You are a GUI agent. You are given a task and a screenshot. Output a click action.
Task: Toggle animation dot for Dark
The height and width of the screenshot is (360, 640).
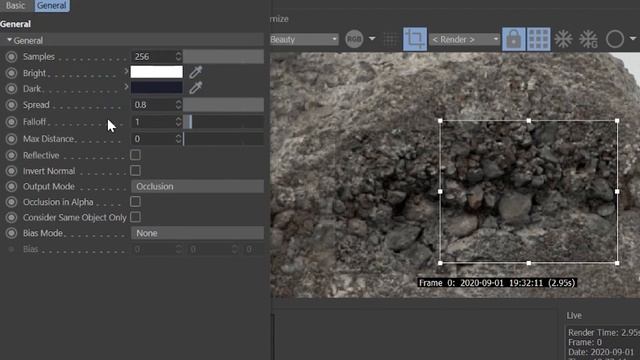pos(11,89)
